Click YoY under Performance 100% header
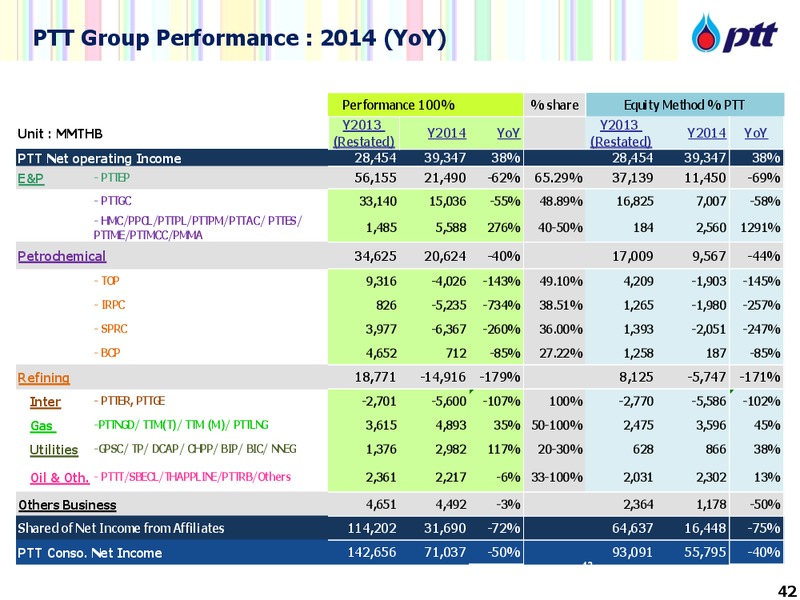 pos(508,133)
